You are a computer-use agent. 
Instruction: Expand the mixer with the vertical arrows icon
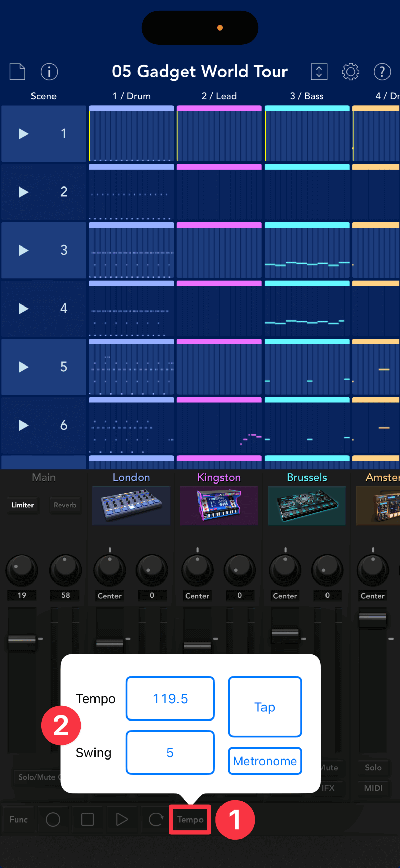[319, 72]
